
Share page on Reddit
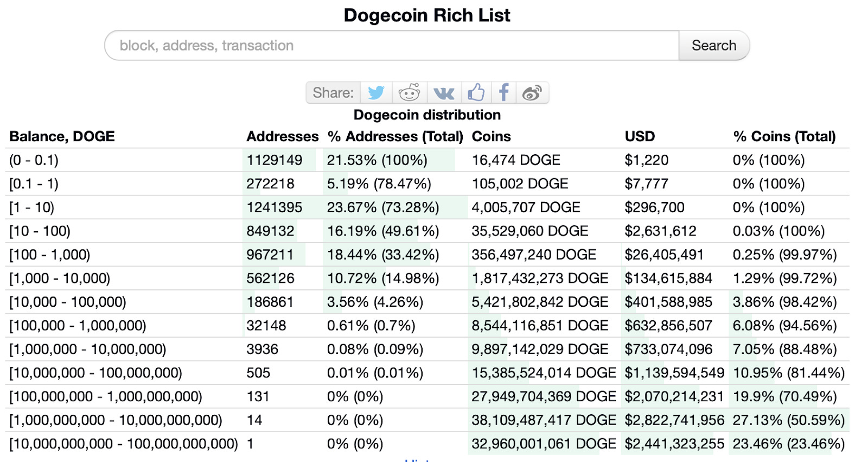410,93
